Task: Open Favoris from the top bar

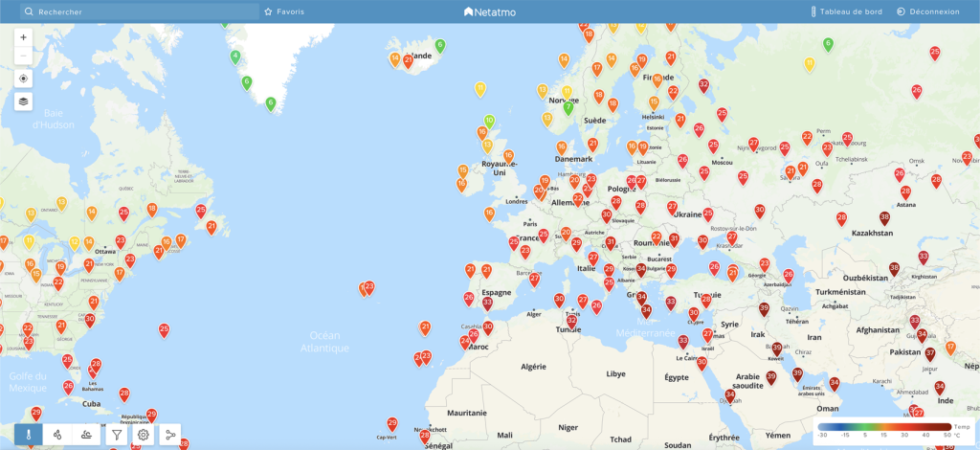Action: [284, 11]
